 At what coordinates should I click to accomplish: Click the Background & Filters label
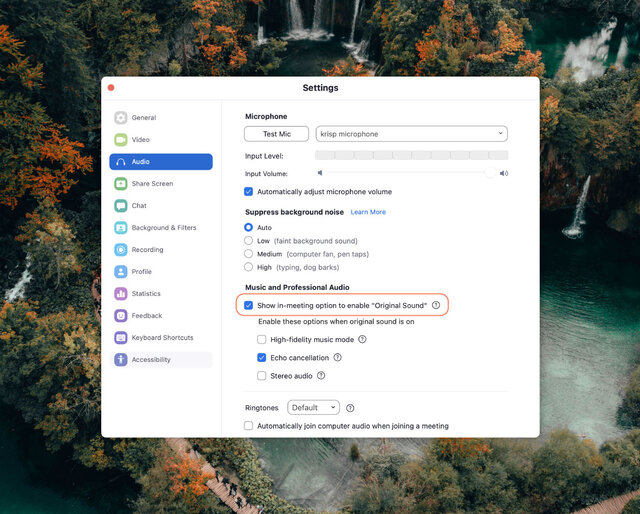pyautogui.click(x=164, y=228)
